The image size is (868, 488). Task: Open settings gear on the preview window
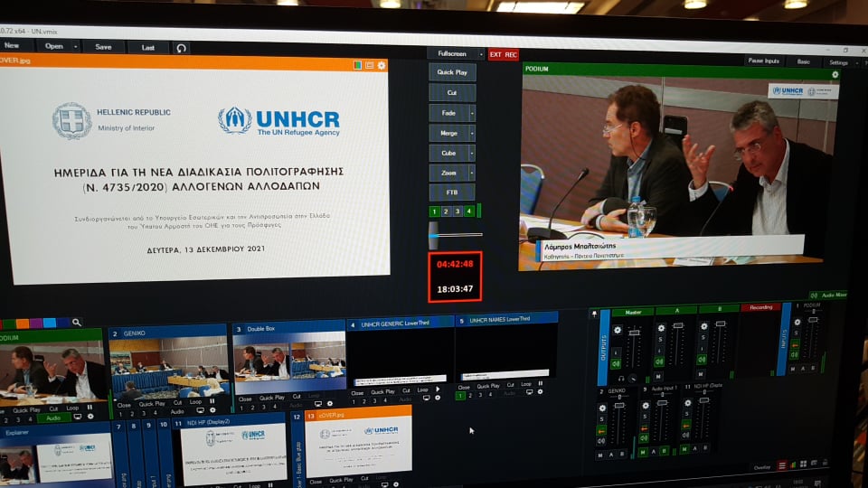click(x=382, y=65)
